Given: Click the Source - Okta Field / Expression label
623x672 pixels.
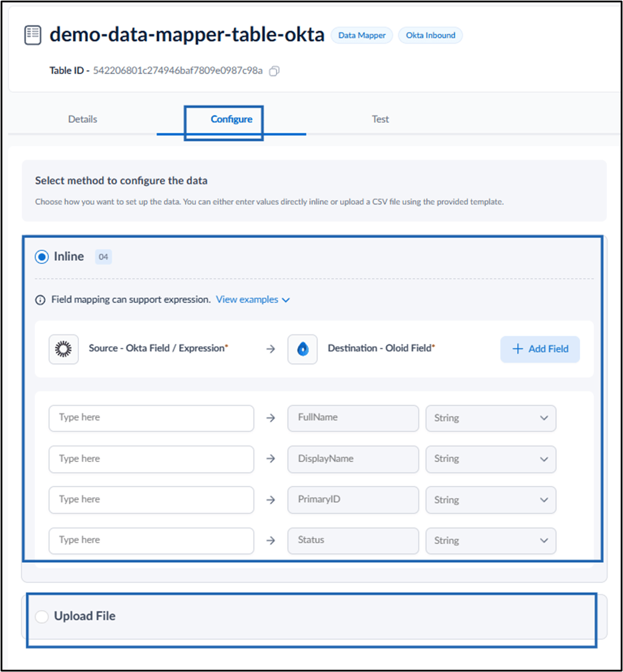Looking at the screenshot, I should point(158,348).
